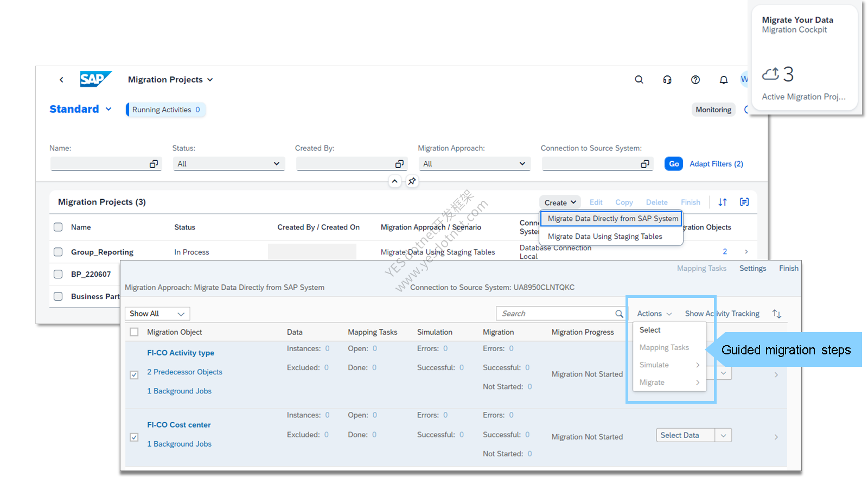Viewport: 868px width, 477px height.
Task: Open 2 Predecessor Objects link
Action: pos(184,372)
